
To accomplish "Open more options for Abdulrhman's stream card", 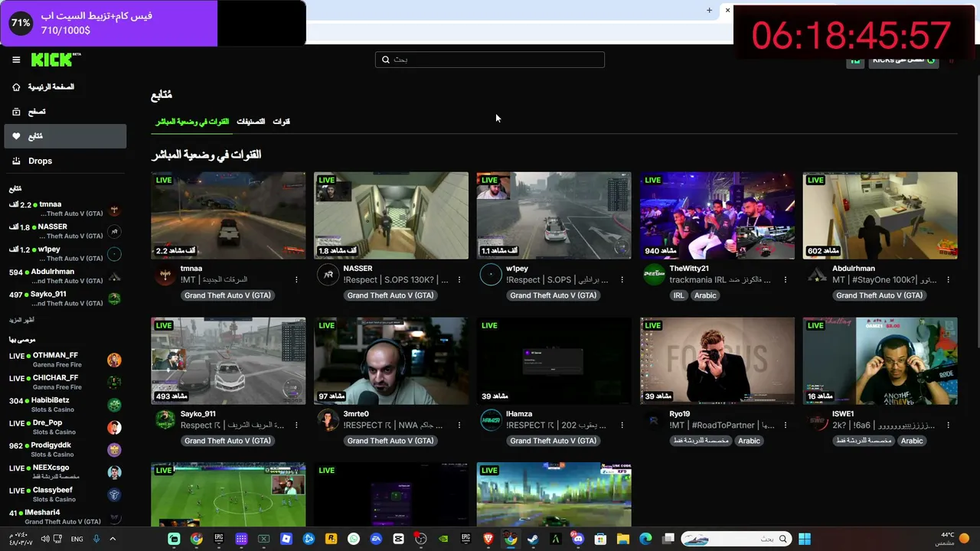I will click(949, 280).
